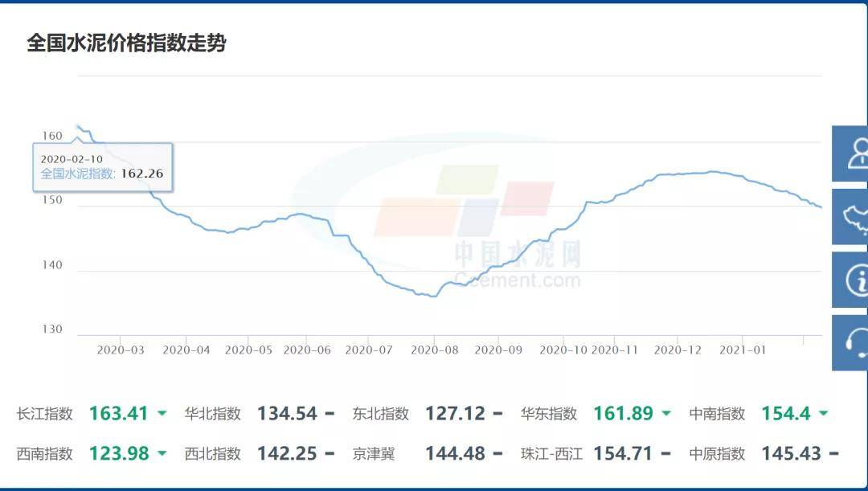Click the 2020-05 axis label

(248, 350)
